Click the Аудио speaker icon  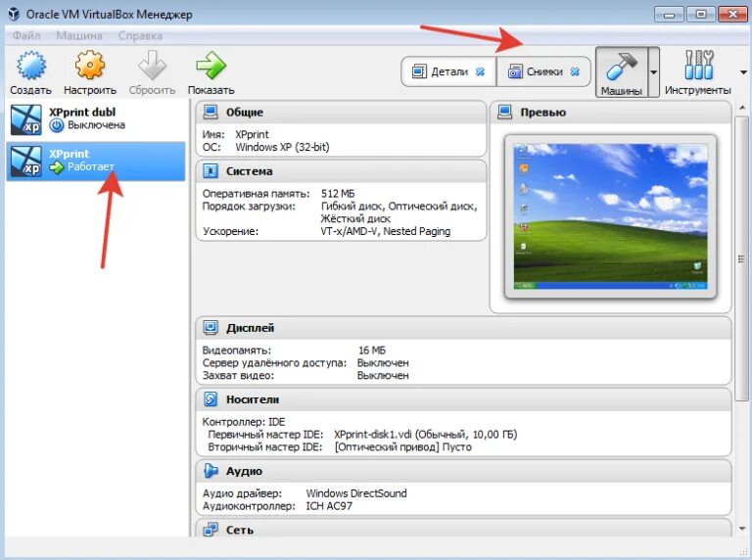(211, 471)
